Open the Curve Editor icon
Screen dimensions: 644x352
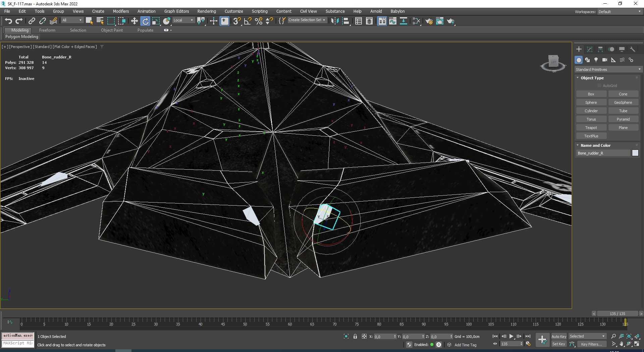[x=393, y=21]
